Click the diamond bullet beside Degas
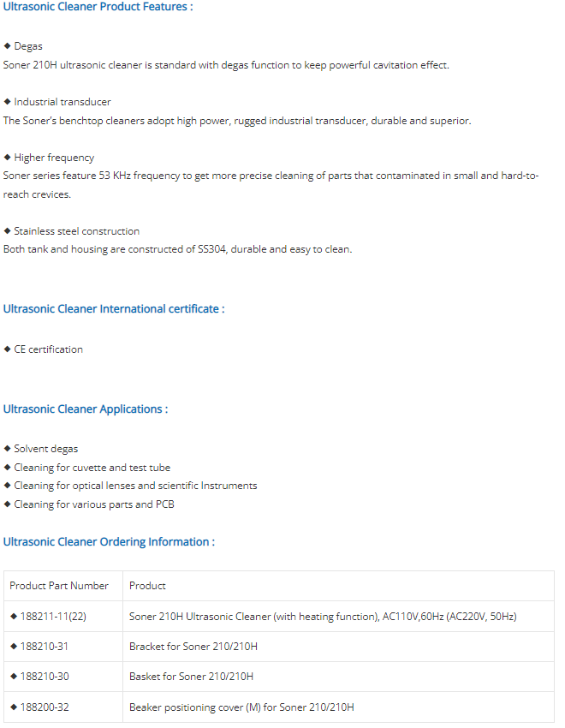Screen dimensions: 565x728 click(7, 46)
